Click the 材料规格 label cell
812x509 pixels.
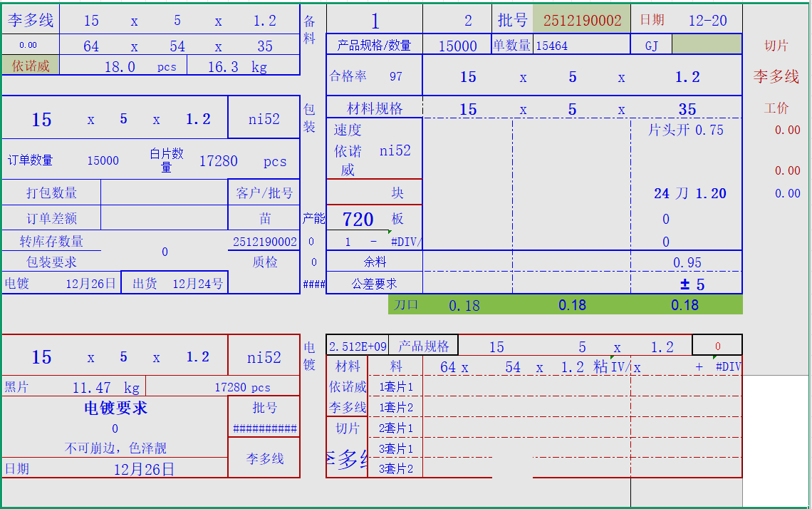[x=375, y=108]
